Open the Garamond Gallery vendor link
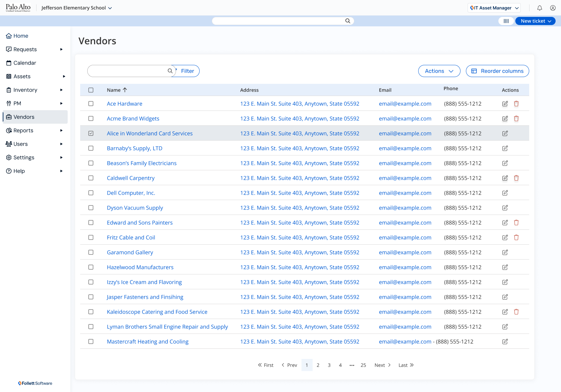 click(x=130, y=252)
